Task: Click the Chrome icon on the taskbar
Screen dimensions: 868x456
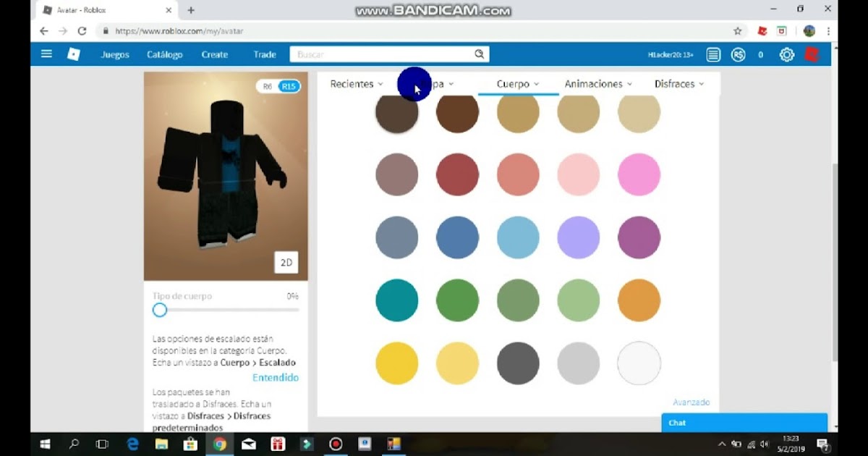Action: [220, 444]
